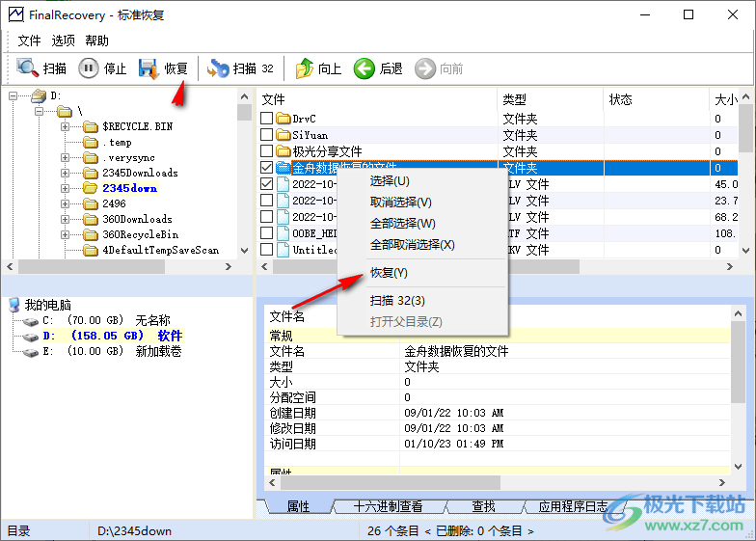Image resolution: width=756 pixels, height=541 pixels.
Task: Choose 全部取消选择(X) in the context menu
Action: (422, 245)
